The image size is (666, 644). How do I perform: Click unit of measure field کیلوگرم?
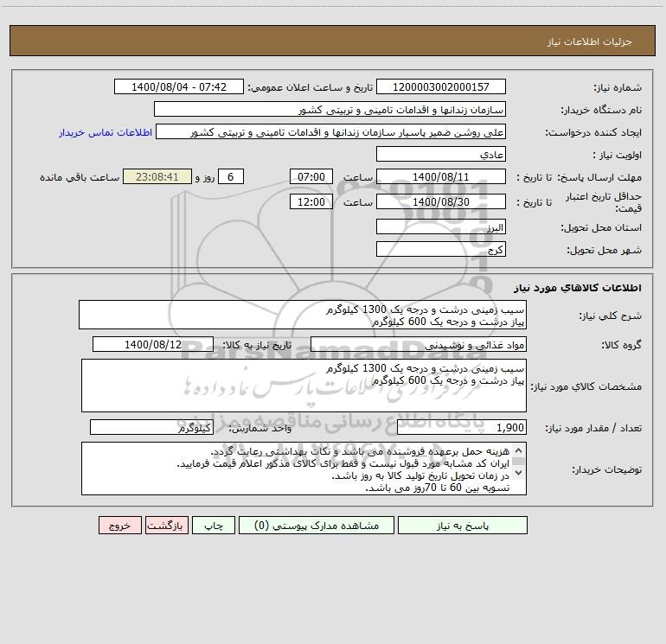coord(151,428)
